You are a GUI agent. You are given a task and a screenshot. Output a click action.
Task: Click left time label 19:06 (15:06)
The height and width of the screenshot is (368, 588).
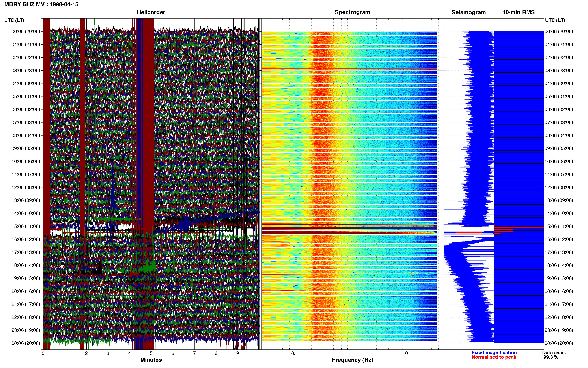pos(26,278)
